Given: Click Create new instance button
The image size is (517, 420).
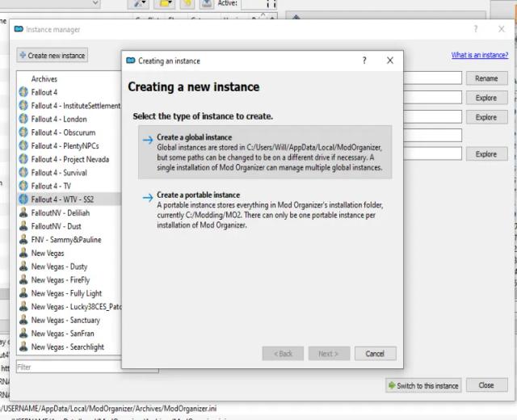Looking at the screenshot, I should pyautogui.click(x=52, y=56).
